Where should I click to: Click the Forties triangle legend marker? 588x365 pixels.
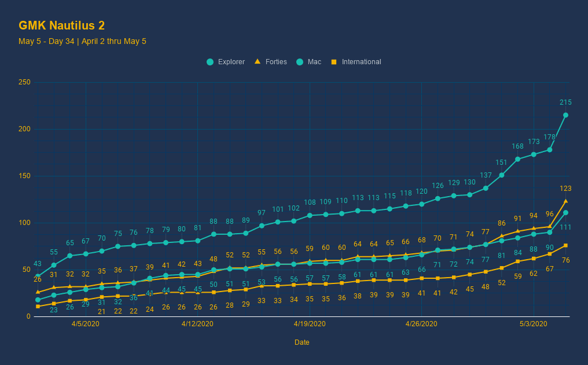coord(258,61)
